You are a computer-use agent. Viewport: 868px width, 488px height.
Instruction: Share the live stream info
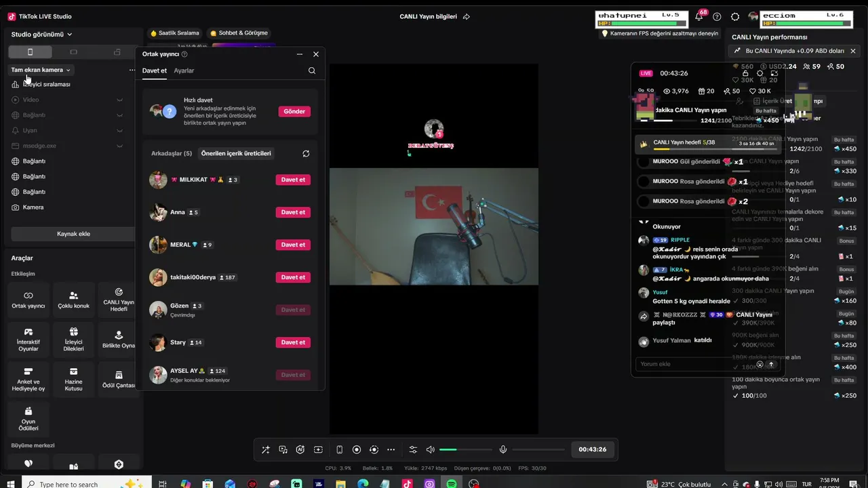(466, 16)
